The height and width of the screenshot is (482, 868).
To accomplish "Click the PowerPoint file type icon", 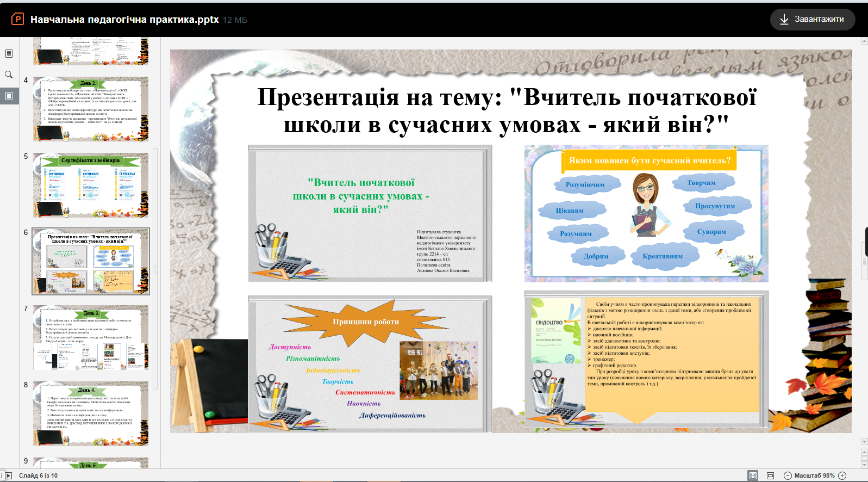I will click(17, 20).
